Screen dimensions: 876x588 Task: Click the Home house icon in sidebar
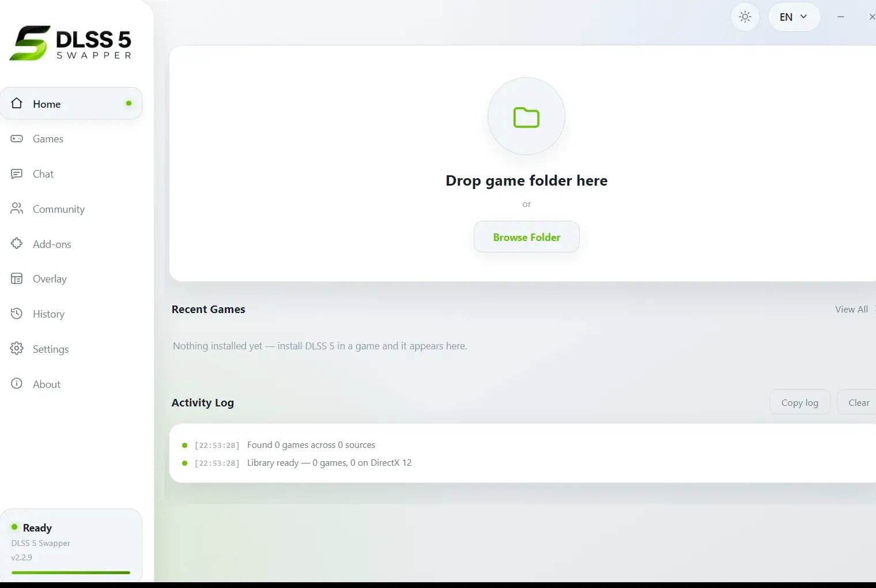pos(17,103)
